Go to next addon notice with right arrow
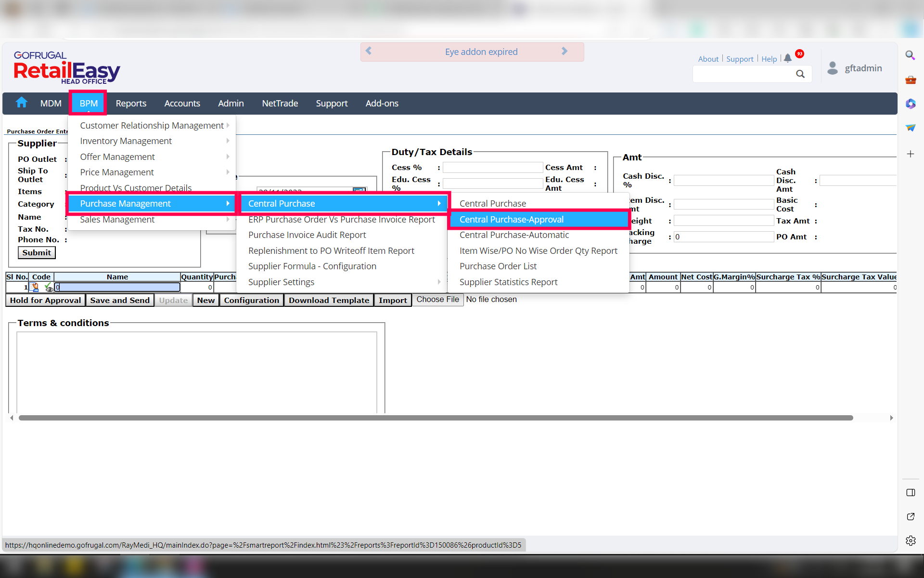The height and width of the screenshot is (578, 924). (x=565, y=51)
